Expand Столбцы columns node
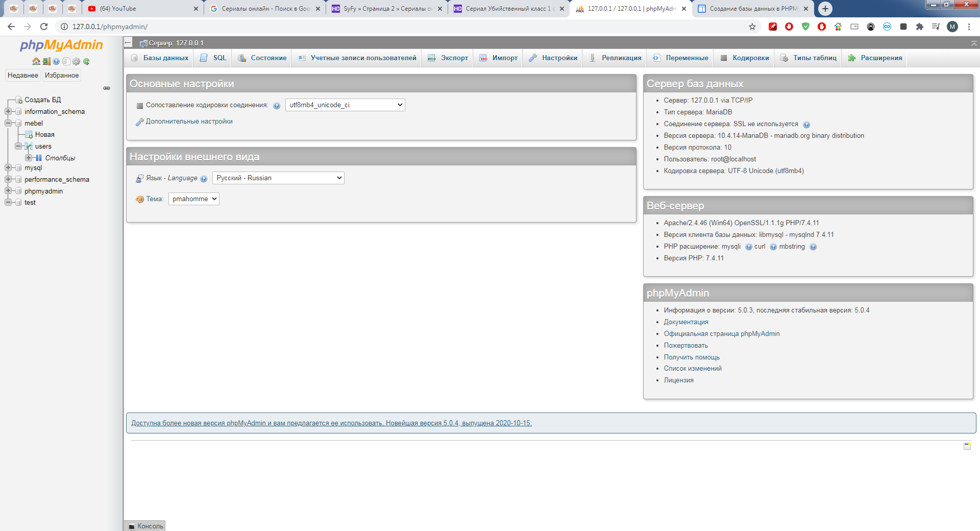This screenshot has width=980, height=531. click(x=29, y=158)
